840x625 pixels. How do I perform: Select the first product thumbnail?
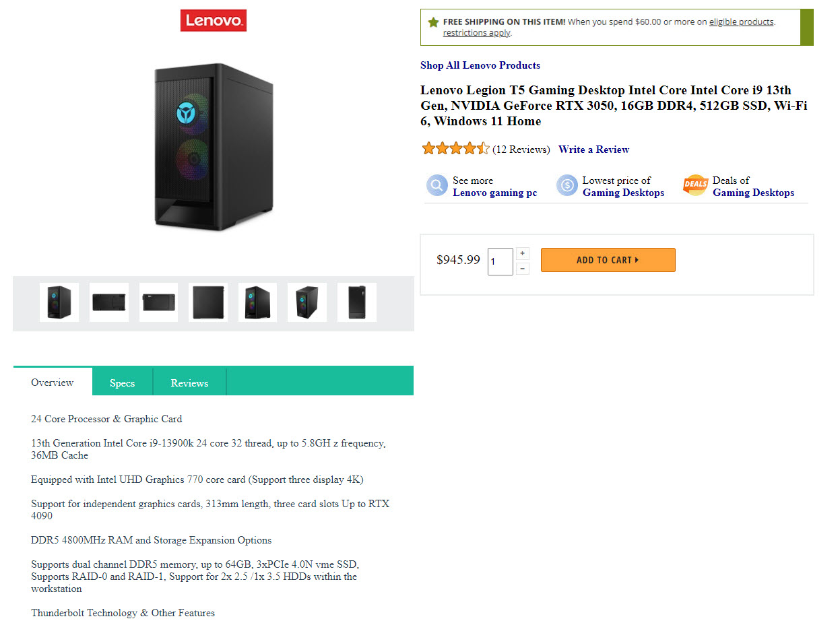coord(59,302)
